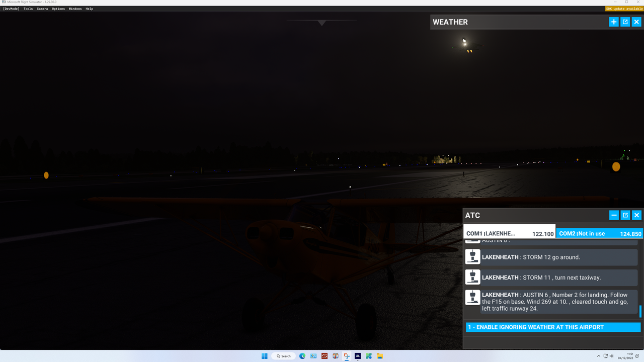This screenshot has height=362, width=644.
Task: Click the taskbar Search box
Action: [284, 356]
